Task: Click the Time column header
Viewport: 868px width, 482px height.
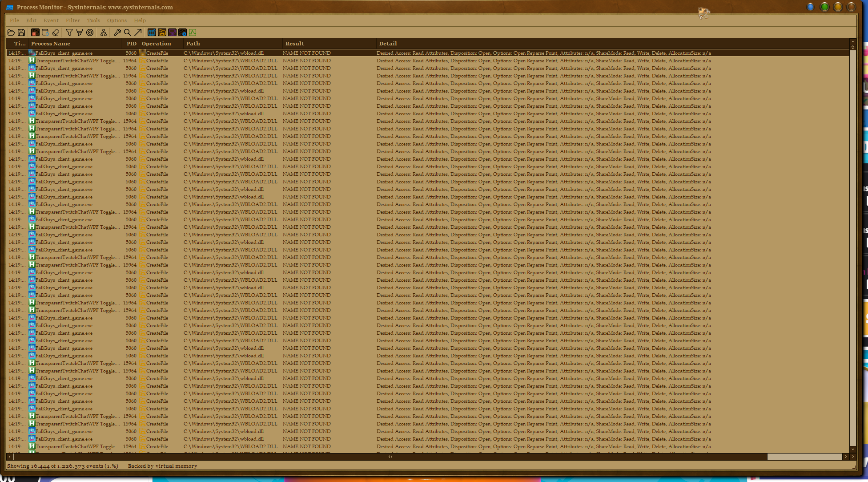Action: coord(17,44)
